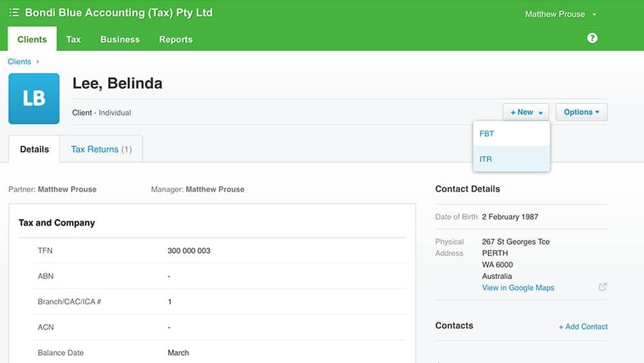Image resolution: width=644 pixels, height=363 pixels.
Task: Click the + Add Contact link
Action: point(583,327)
